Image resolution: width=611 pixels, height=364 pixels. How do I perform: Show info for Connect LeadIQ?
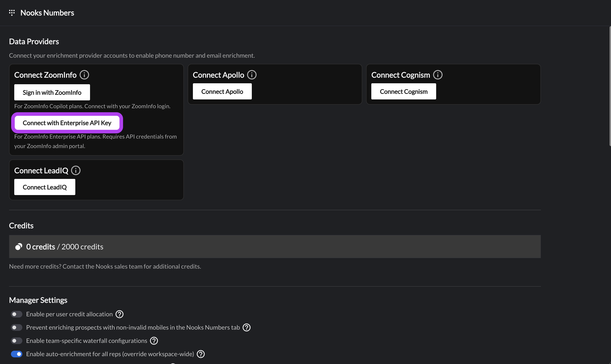(76, 170)
